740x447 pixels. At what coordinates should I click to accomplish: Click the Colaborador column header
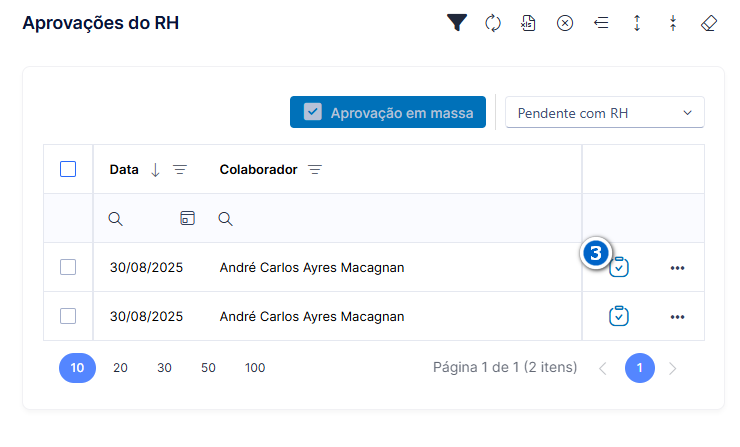(259, 169)
